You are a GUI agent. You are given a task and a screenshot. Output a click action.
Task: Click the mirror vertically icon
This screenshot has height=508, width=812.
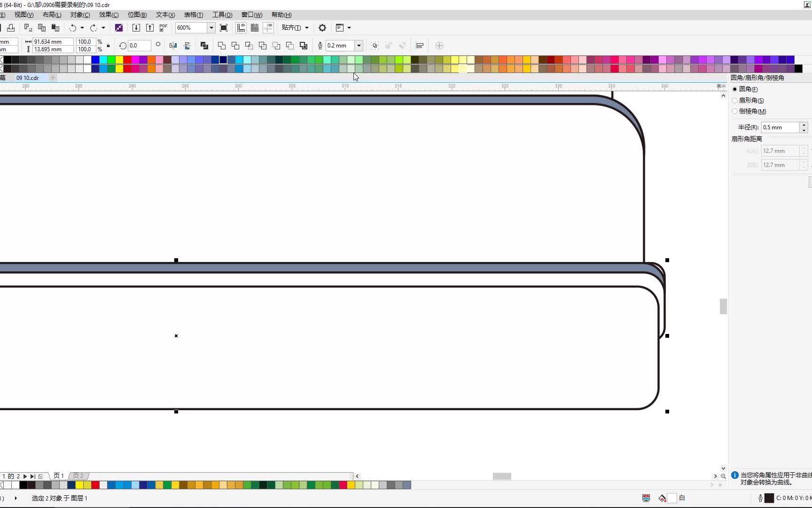pos(187,46)
